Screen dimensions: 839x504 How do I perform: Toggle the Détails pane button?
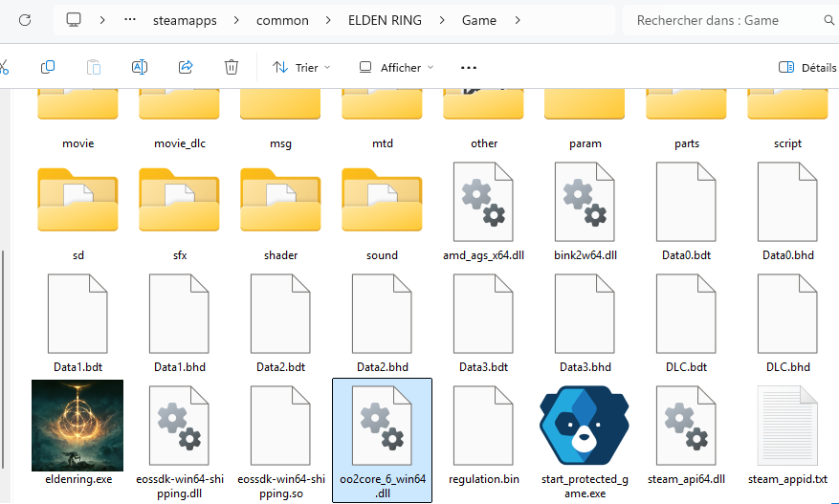tap(806, 67)
